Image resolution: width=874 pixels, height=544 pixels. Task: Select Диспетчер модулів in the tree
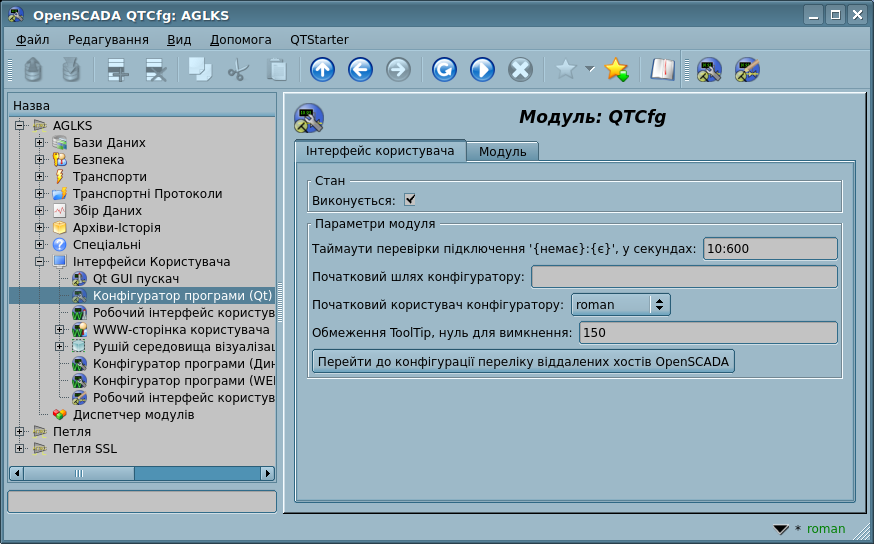point(133,415)
